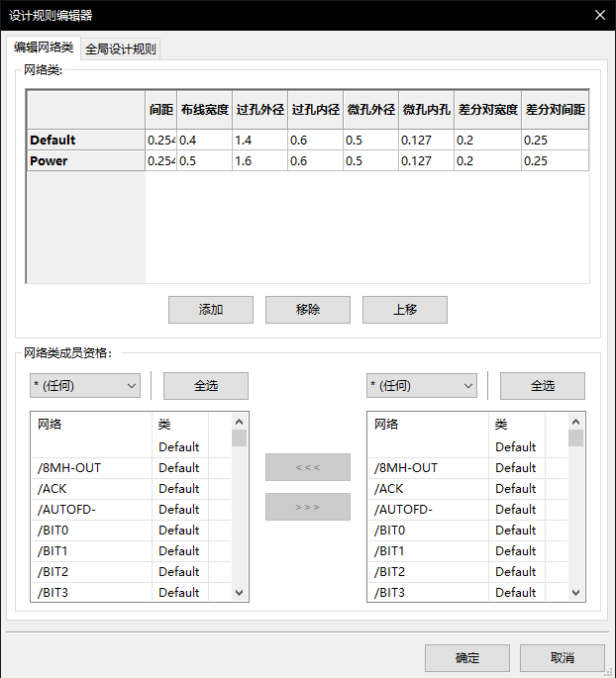Click up arrow of left list scrollbar

[239, 422]
